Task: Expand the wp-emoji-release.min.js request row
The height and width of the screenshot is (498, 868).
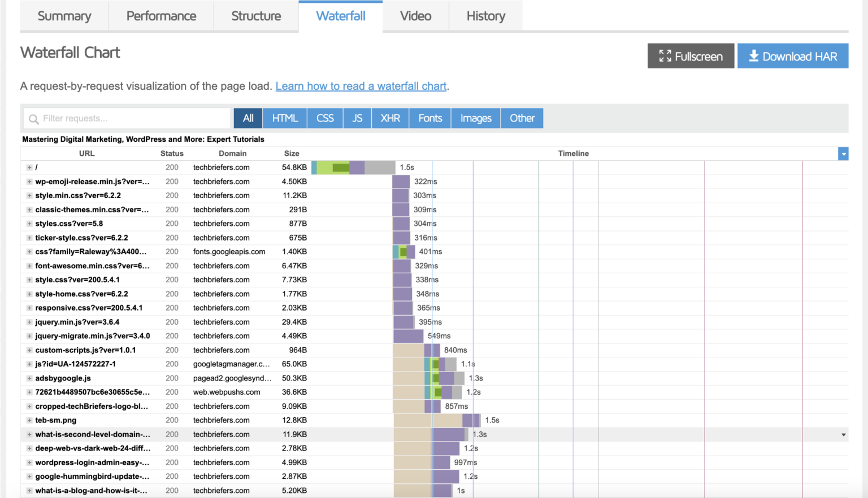Action: [29, 182]
